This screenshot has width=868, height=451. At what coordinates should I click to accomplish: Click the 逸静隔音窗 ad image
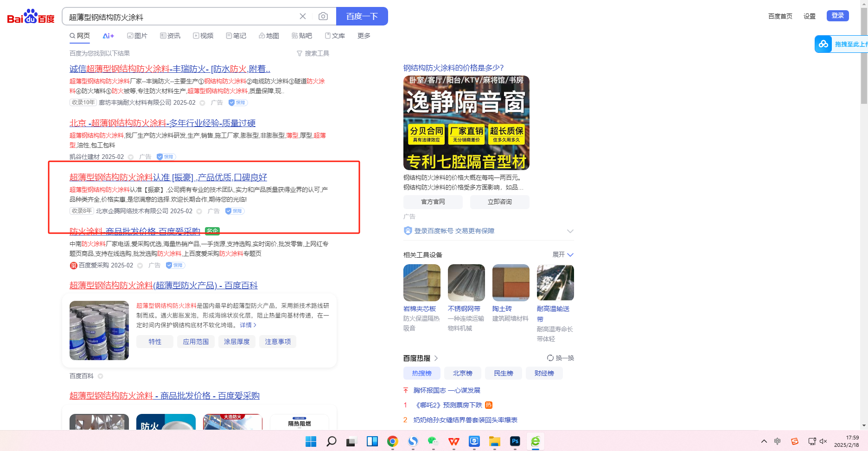coord(466,123)
